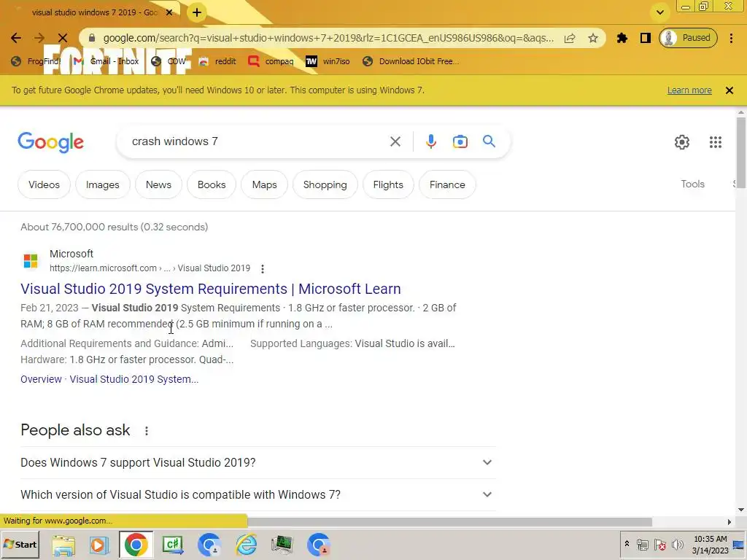Screen dimensions: 747x560
Task: Click the horizontal scrollbar at the bottom
Action: pos(449,521)
